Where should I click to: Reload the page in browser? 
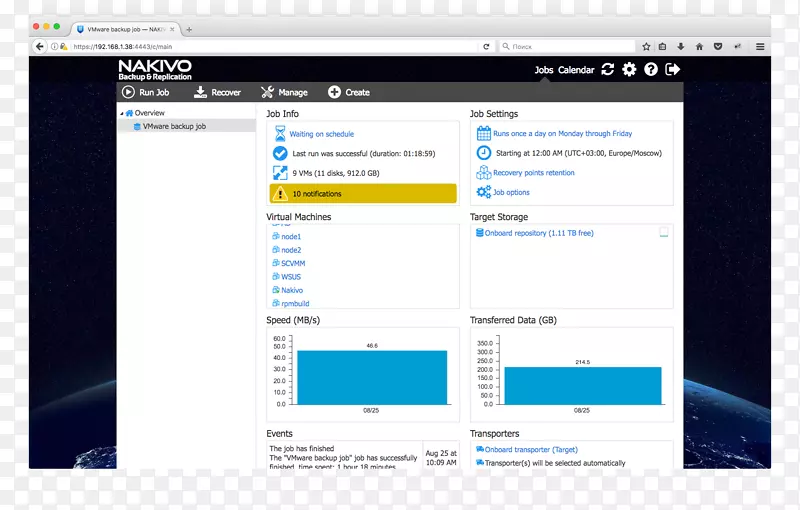click(x=486, y=46)
